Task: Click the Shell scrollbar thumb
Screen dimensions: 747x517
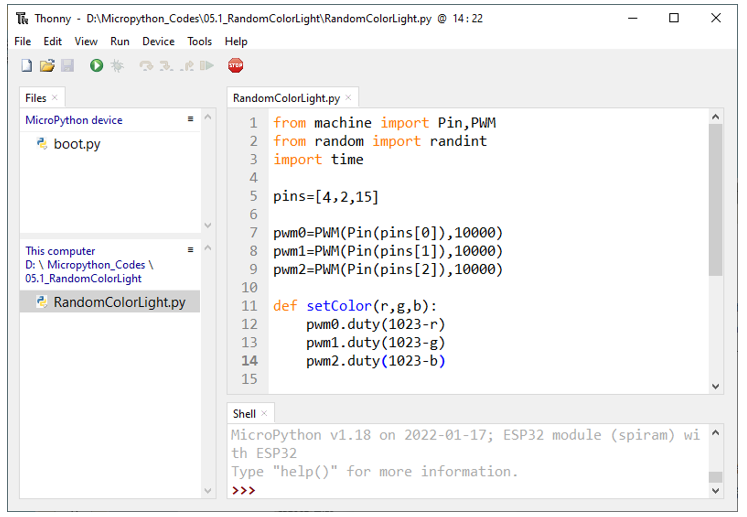Action: point(716,477)
